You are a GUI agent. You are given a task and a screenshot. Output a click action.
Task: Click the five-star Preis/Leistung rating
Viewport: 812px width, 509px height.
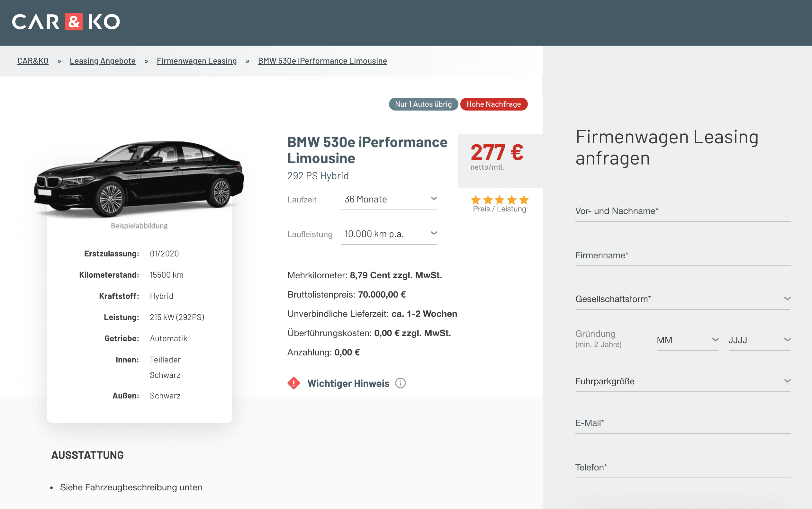pos(500,200)
